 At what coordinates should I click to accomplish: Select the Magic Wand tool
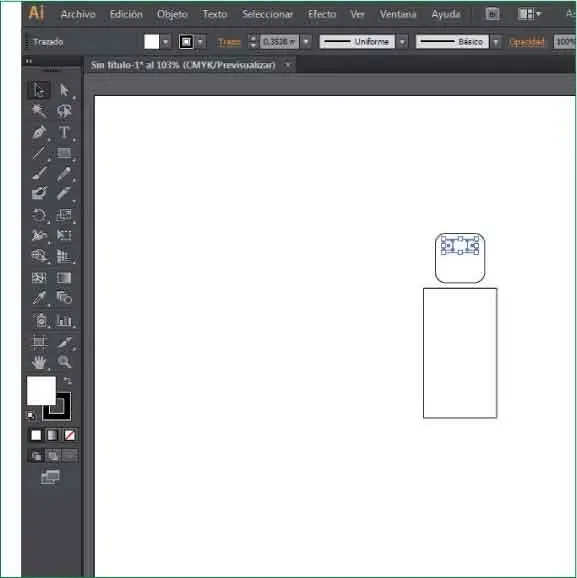coord(39,111)
